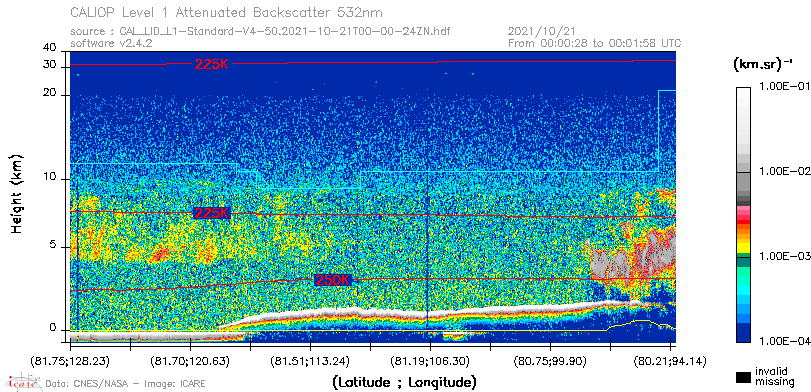
Task: Select the source filename text line
Action: coord(260,32)
